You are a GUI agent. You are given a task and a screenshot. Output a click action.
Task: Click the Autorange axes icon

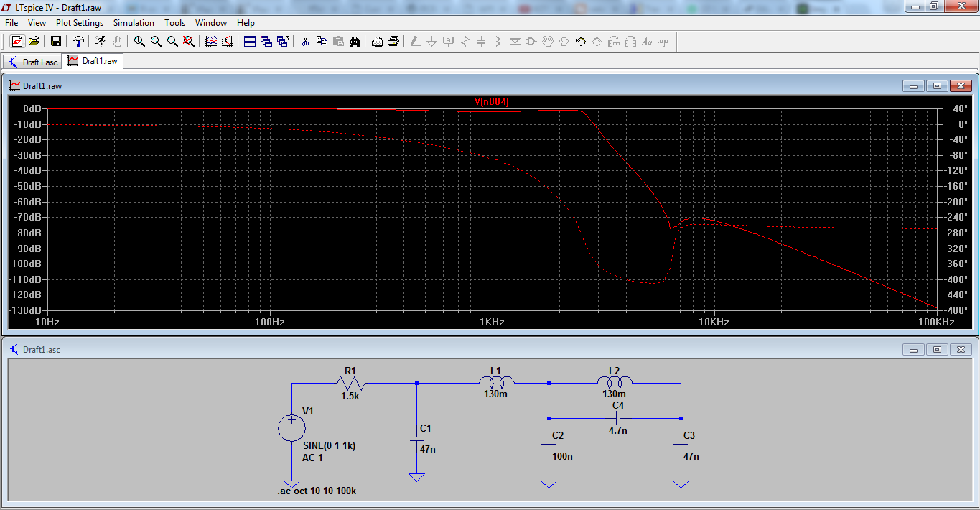[x=228, y=42]
